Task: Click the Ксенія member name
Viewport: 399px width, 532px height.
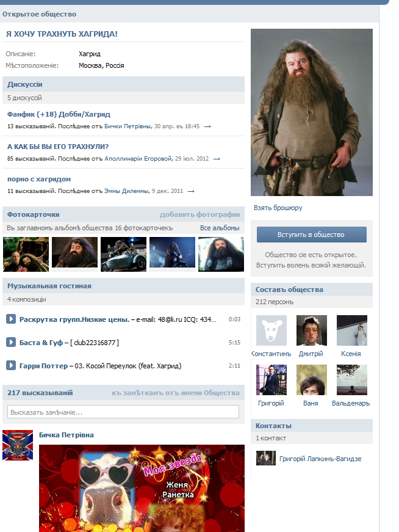Action: 351,354
